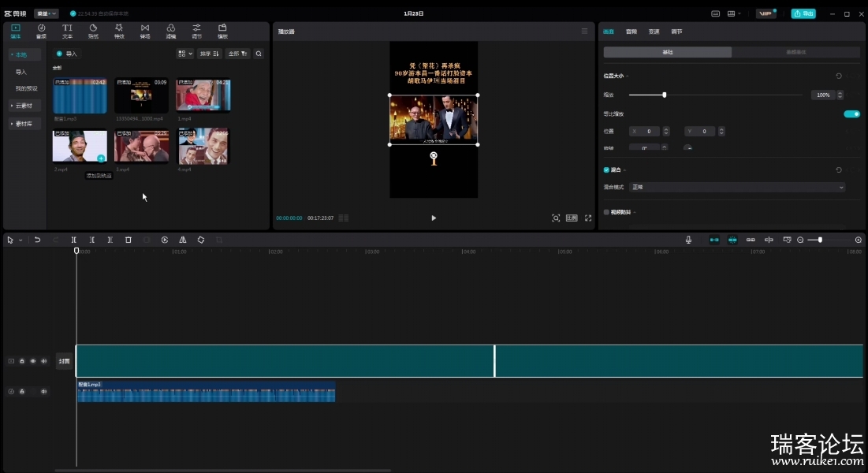Switch to the 变速 speed tab

[654, 32]
